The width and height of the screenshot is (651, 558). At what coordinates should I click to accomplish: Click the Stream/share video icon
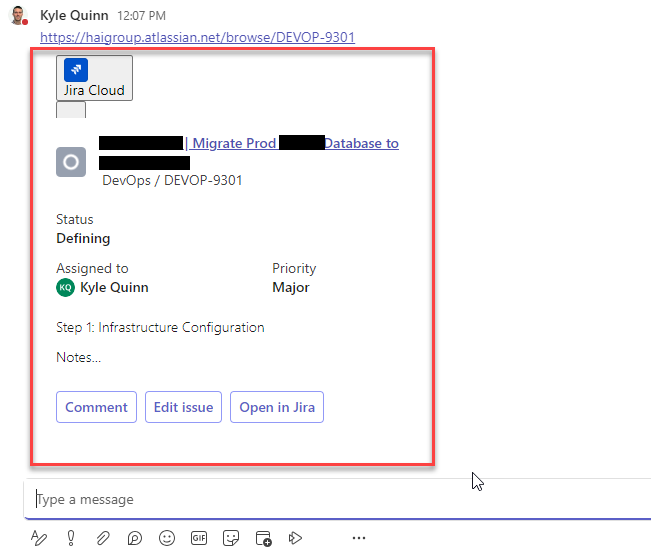(295, 538)
